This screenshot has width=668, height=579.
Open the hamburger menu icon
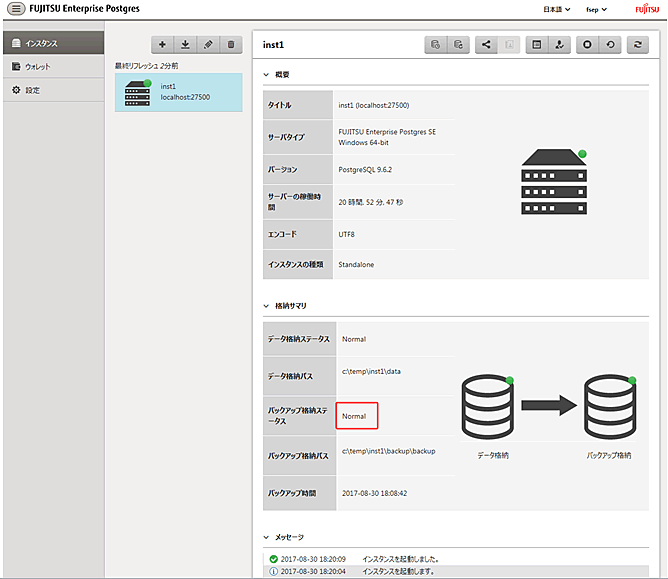point(16,9)
